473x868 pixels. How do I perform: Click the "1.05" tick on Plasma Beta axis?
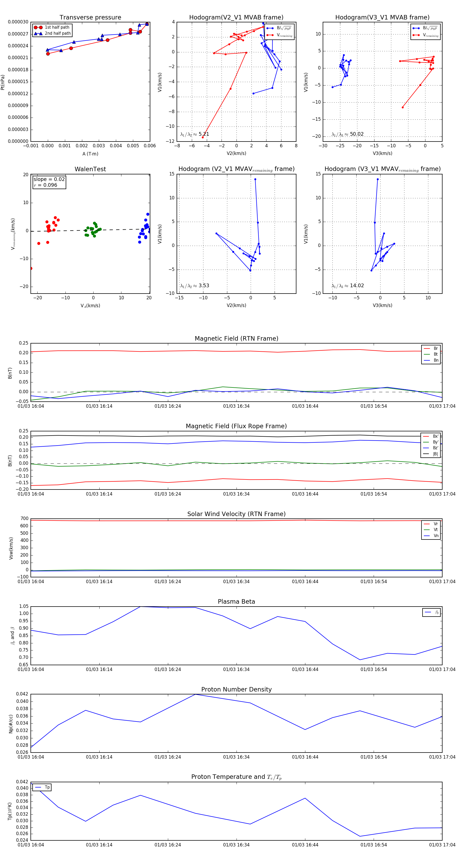(x=24, y=606)
